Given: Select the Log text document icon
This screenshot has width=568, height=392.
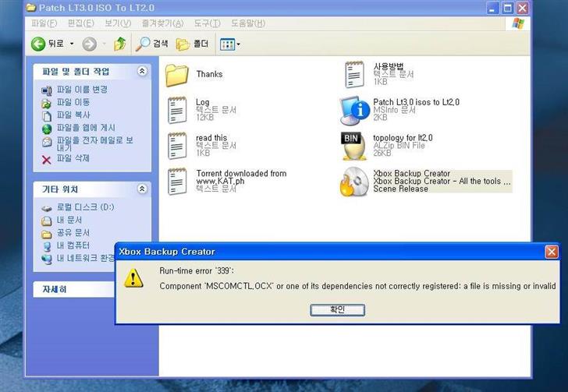Looking at the screenshot, I should [x=177, y=110].
